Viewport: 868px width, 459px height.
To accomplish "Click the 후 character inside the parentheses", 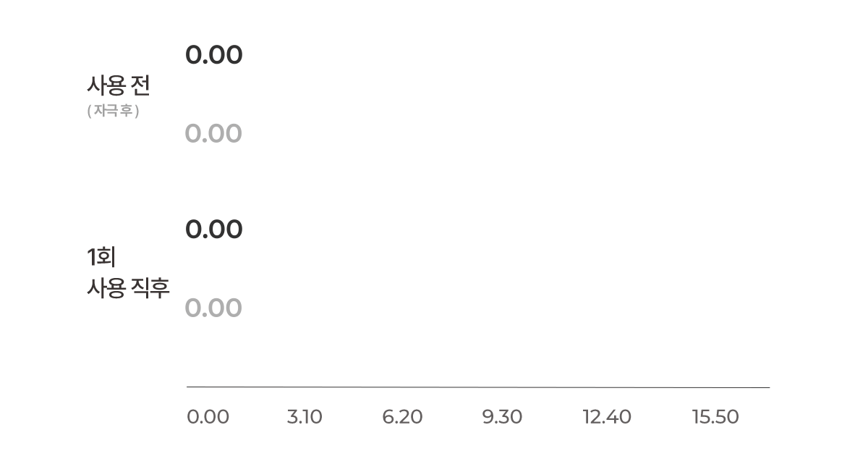I will pos(126,111).
